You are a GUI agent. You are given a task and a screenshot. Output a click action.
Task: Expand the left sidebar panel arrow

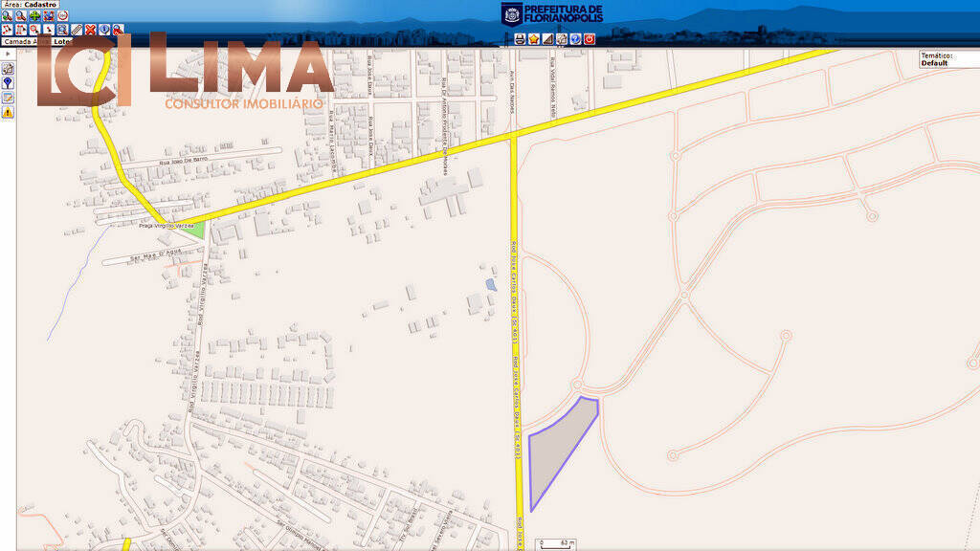click(8, 54)
